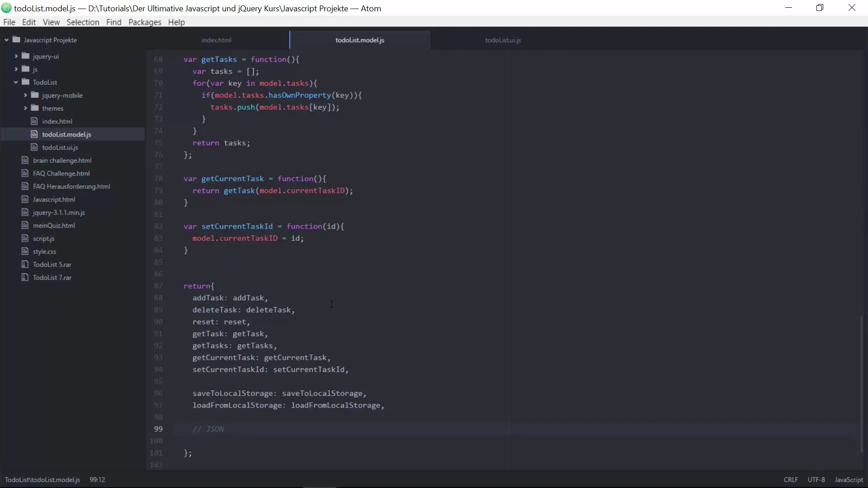
Task: Open the Help menu
Action: pyautogui.click(x=176, y=22)
